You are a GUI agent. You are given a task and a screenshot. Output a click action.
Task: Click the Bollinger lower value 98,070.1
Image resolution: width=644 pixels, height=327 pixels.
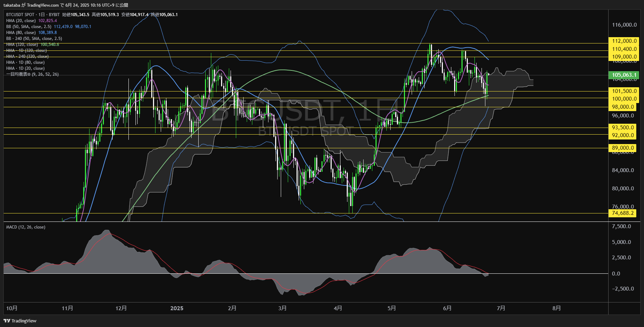[83, 27]
